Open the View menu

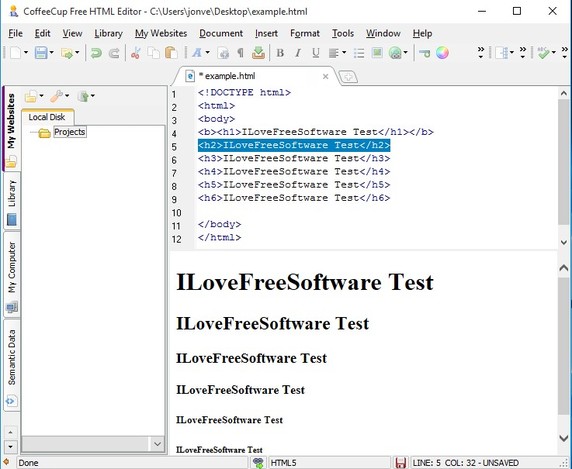(x=72, y=34)
